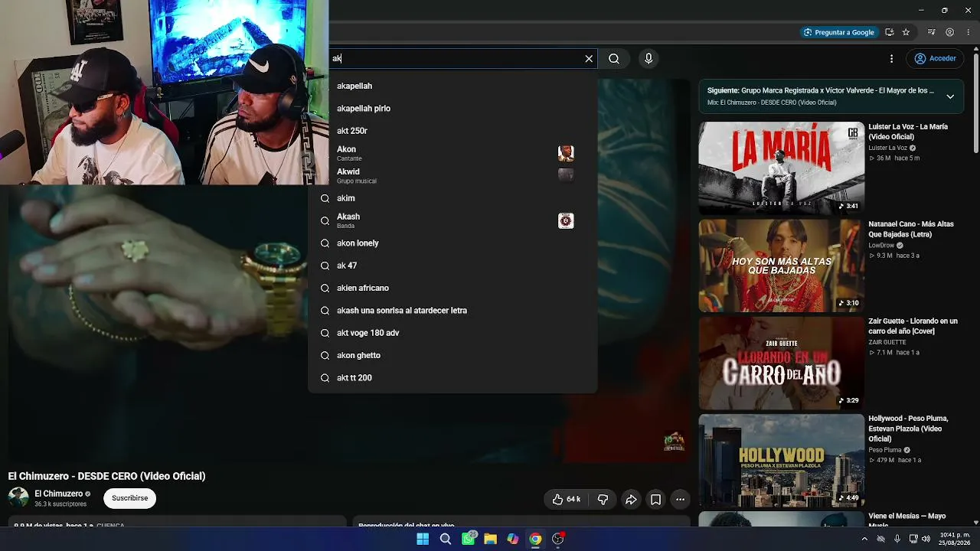980x551 pixels.
Task: Choose the 'ak 47' suggestion
Action: coord(452,266)
